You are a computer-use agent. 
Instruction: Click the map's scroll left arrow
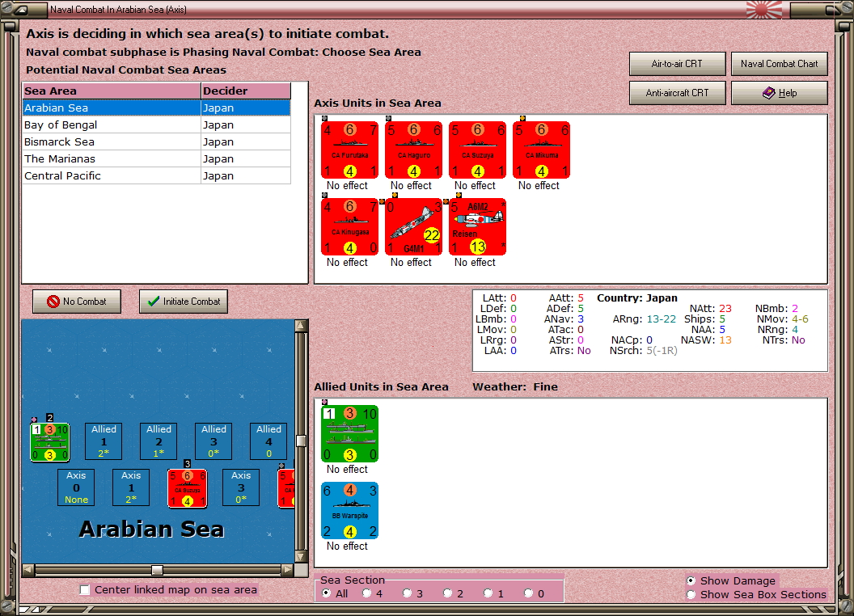(x=28, y=570)
